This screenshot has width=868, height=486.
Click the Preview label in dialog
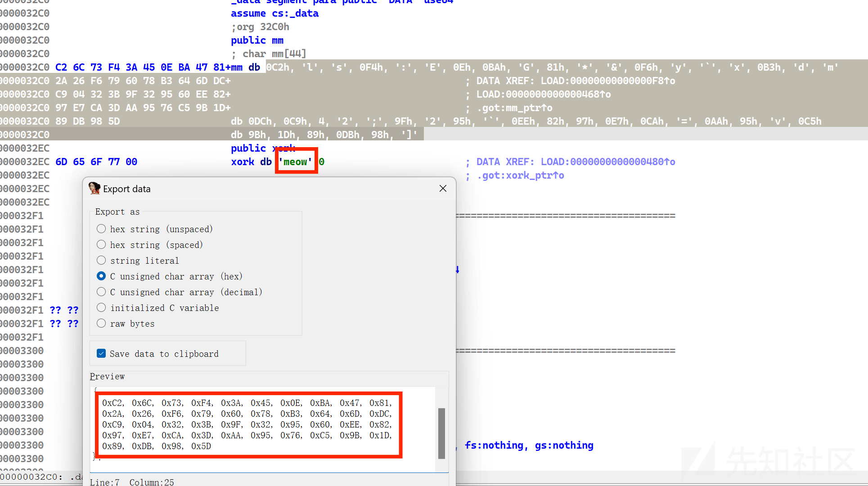[x=107, y=376]
